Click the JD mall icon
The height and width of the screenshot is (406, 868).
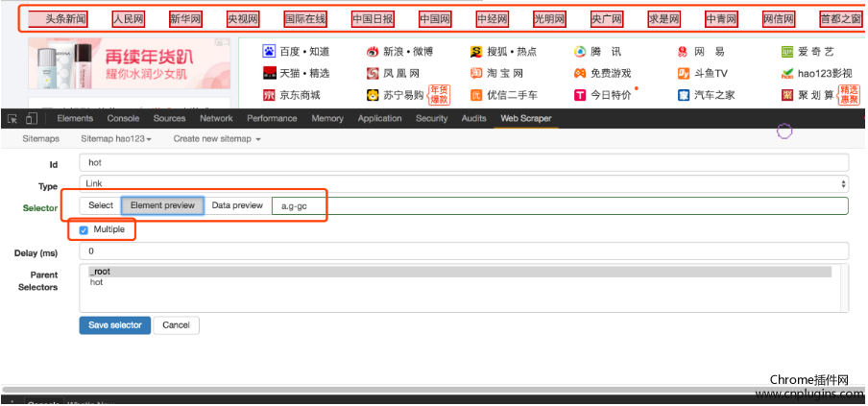[269, 95]
